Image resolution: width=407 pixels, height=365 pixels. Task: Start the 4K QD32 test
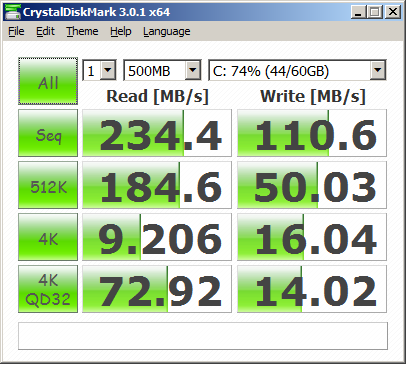[x=48, y=289]
